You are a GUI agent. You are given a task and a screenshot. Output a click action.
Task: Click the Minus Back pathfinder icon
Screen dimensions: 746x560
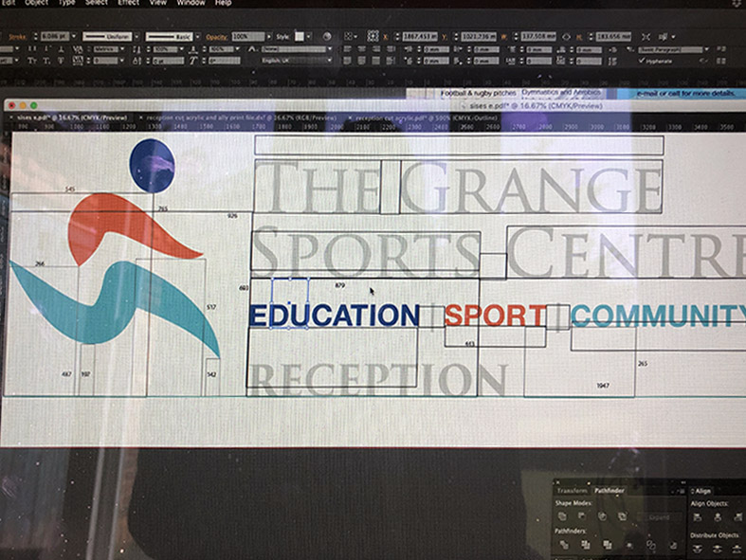673,545
